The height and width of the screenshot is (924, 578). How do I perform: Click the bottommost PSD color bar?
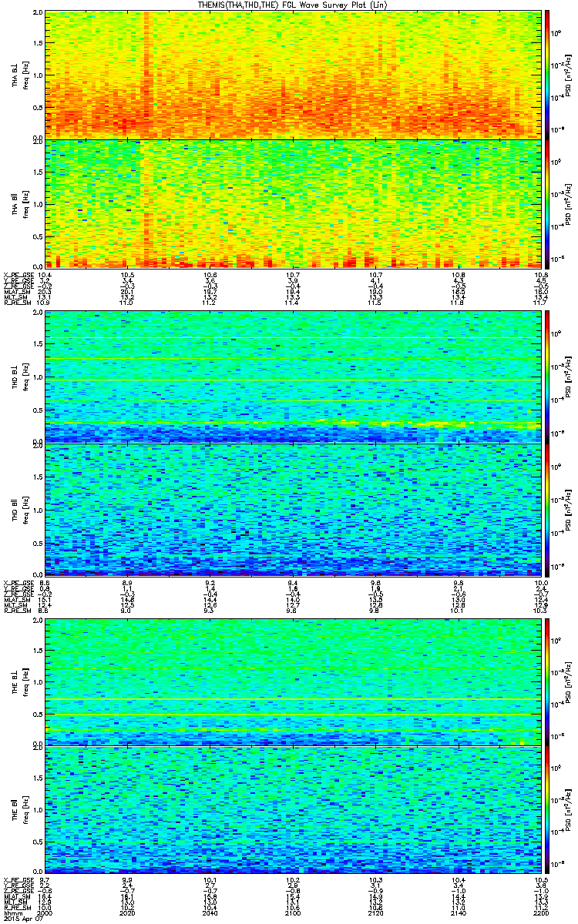[x=548, y=810]
